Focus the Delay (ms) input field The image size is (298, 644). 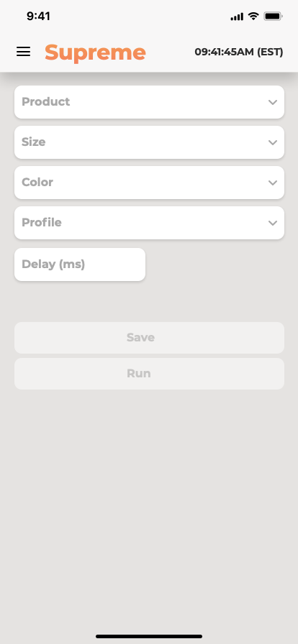(x=80, y=264)
